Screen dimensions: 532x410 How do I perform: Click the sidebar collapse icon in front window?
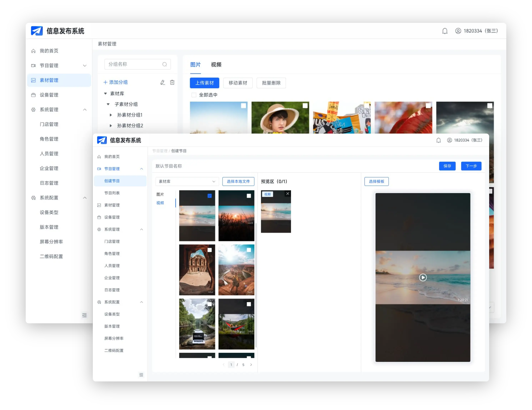[x=141, y=375]
